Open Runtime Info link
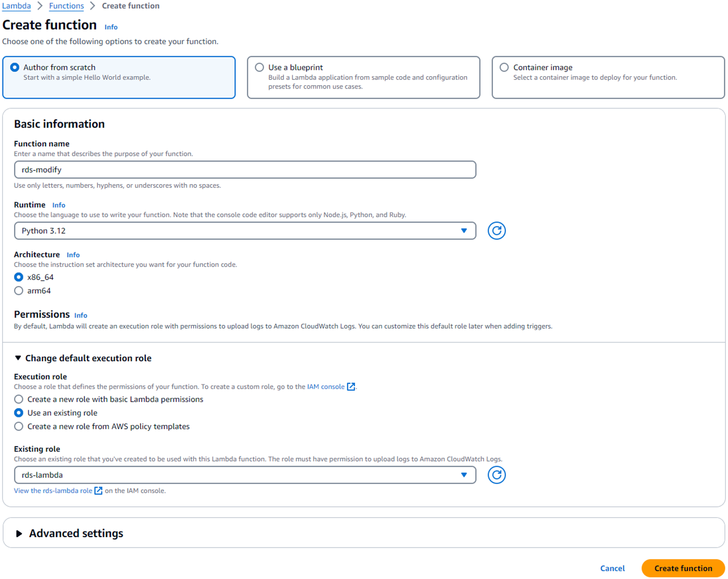Image resolution: width=728 pixels, height=579 pixels. pos(59,205)
